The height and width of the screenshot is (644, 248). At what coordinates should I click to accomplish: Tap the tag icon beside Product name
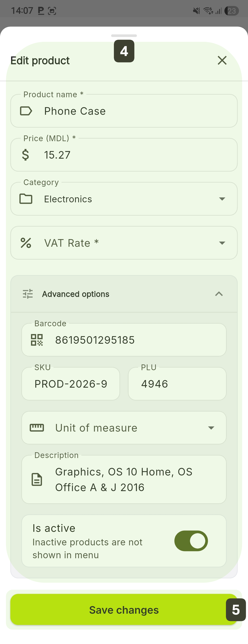(x=26, y=111)
